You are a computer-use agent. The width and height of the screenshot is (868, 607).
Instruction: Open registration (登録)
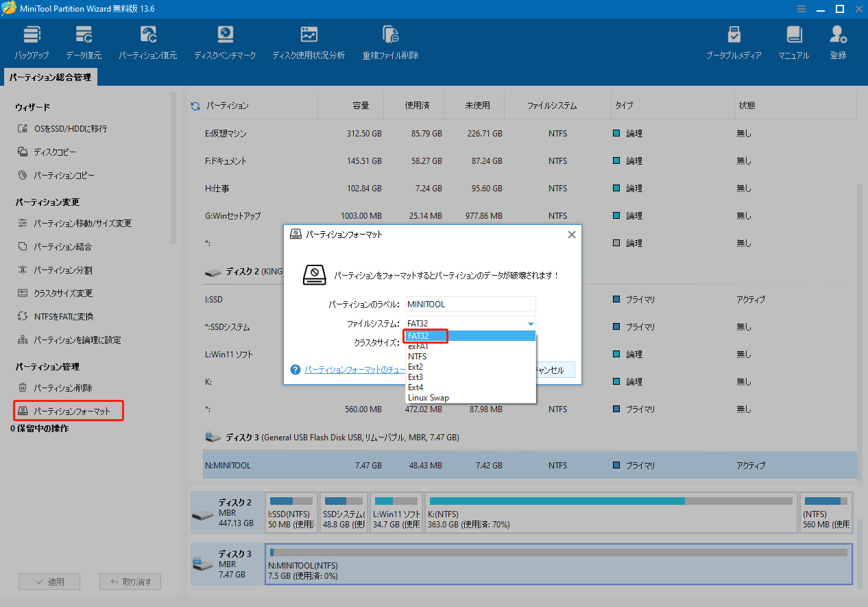click(838, 43)
